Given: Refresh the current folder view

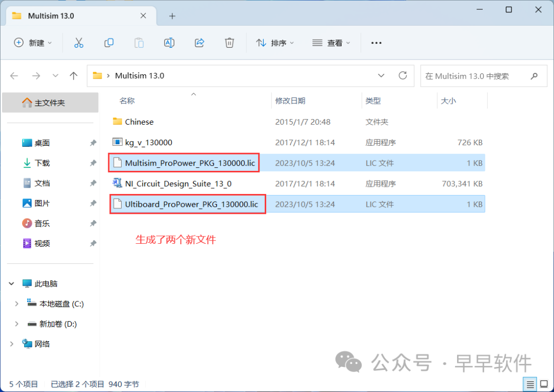Looking at the screenshot, I should (x=403, y=75).
